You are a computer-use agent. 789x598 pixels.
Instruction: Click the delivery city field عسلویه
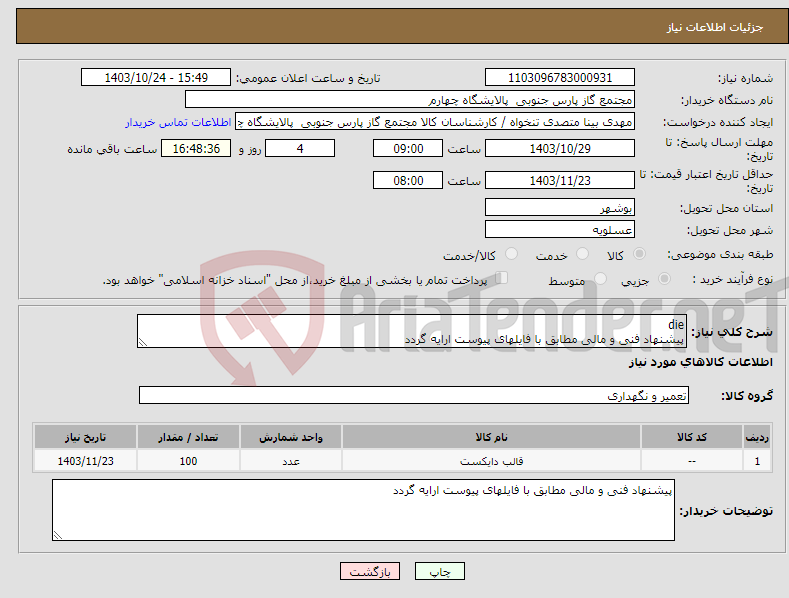[x=560, y=230]
